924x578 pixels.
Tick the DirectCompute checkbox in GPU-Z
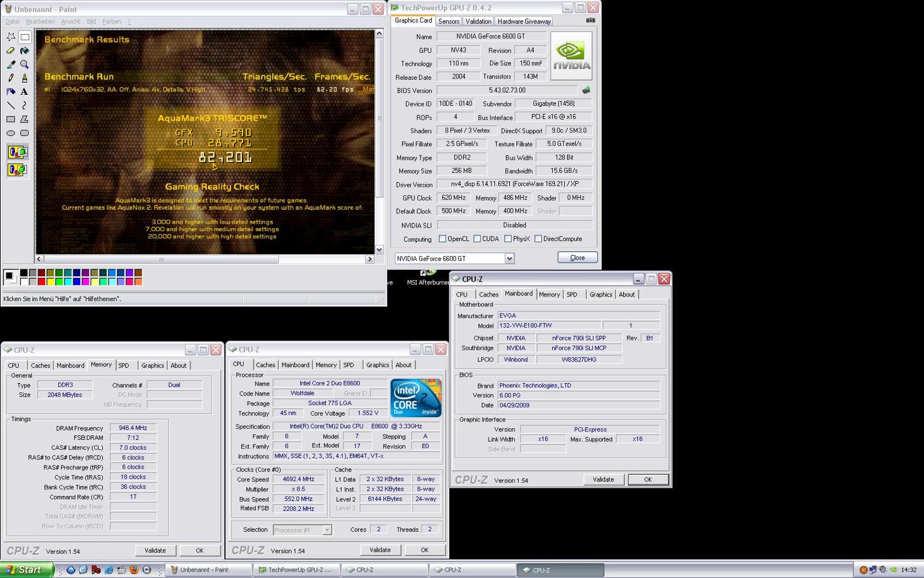(538, 239)
